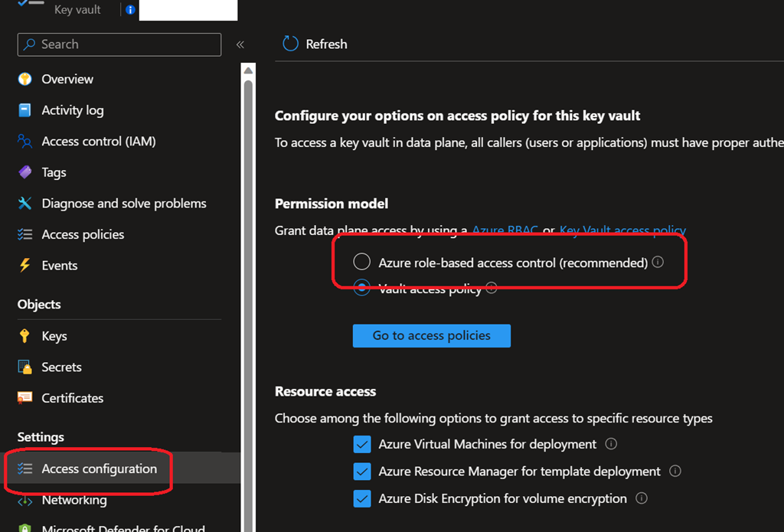This screenshot has height=532, width=784.
Task: Click the Keys icon under Objects
Action: [x=25, y=336]
